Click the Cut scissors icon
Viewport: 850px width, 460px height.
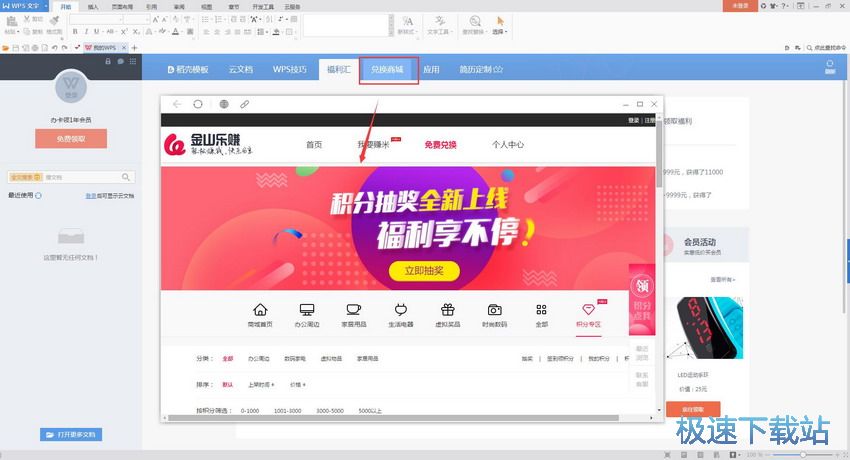(x=26, y=19)
